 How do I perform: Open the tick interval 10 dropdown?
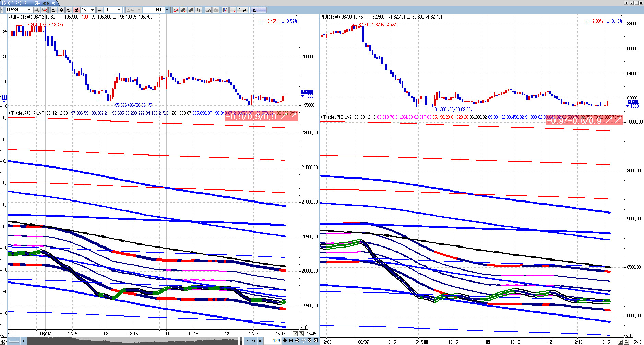pyautogui.click(x=119, y=10)
